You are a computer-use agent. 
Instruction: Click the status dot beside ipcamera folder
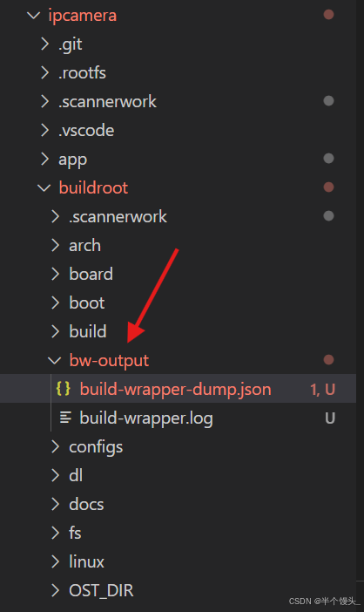tap(328, 15)
